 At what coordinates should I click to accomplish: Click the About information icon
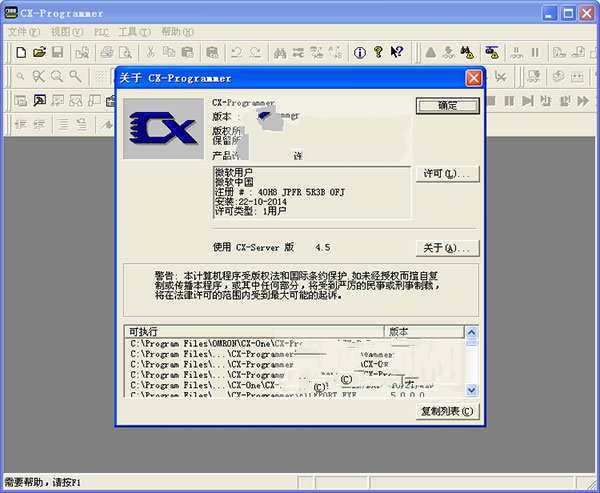coord(360,52)
